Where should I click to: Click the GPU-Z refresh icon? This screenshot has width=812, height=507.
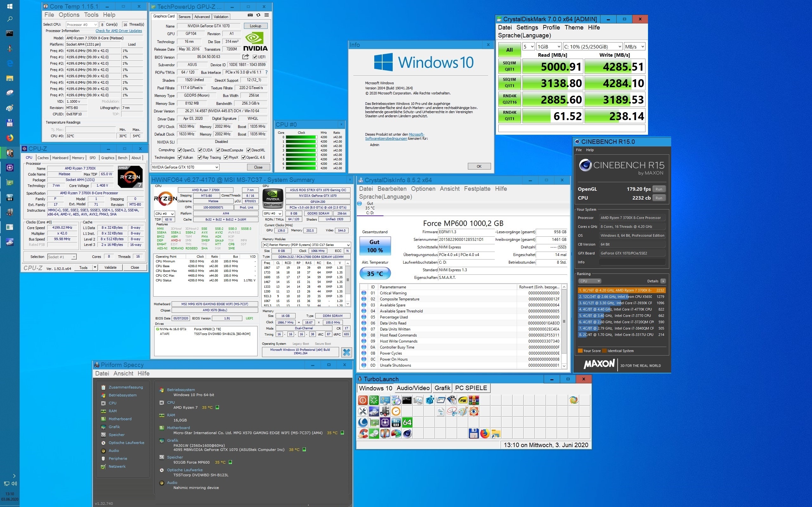pos(258,15)
